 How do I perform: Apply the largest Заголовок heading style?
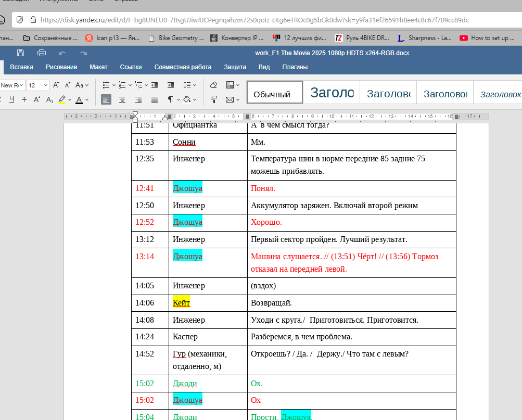point(332,92)
